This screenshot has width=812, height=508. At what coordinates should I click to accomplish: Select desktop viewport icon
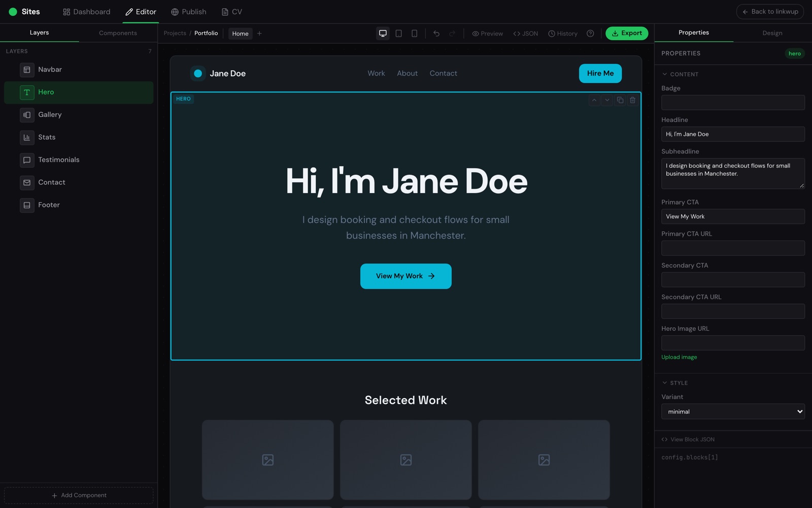click(383, 34)
